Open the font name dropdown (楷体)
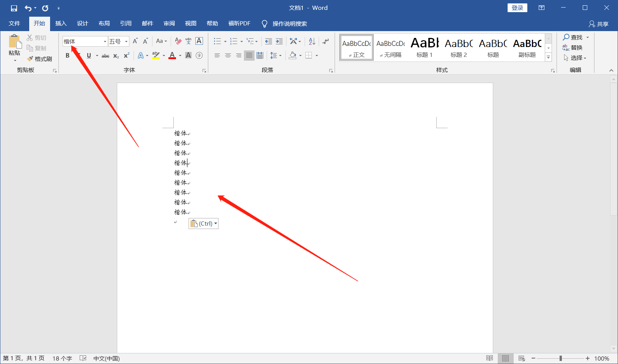The height and width of the screenshot is (364, 618). click(105, 41)
